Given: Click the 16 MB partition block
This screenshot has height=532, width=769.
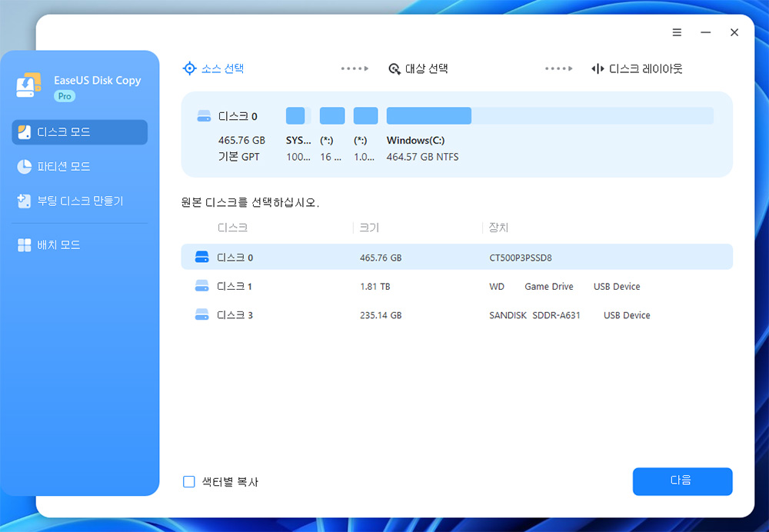Looking at the screenshot, I should point(332,116).
